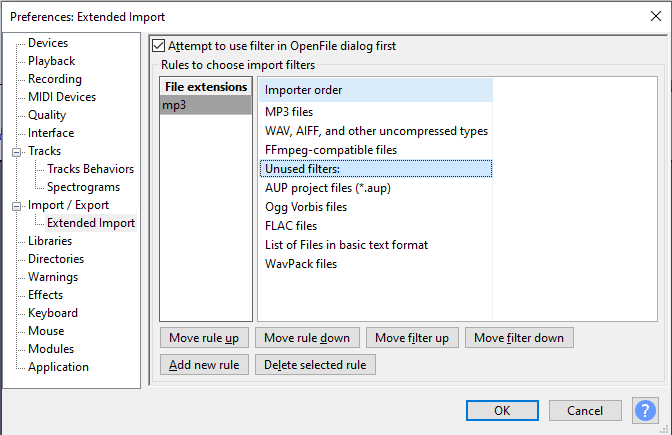Open Recording preferences

pos(55,79)
